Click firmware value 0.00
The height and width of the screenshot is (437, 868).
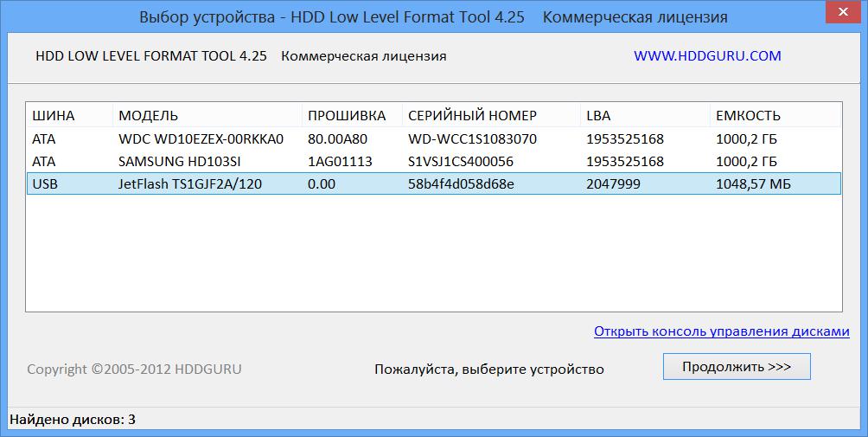coord(321,183)
